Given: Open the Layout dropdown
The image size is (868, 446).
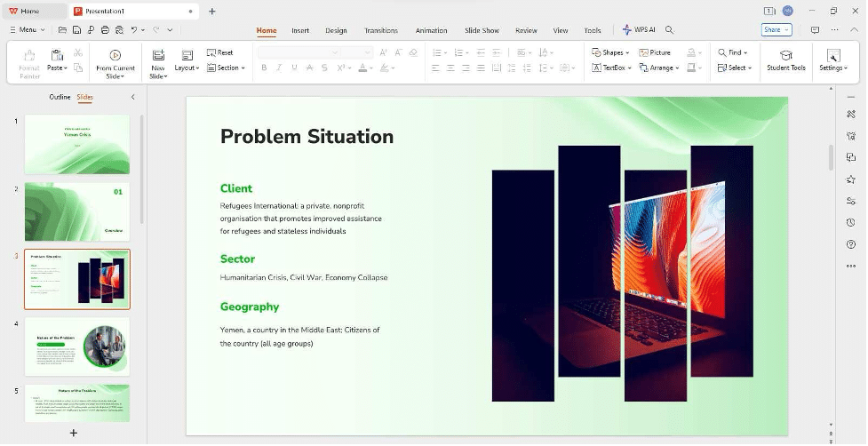Looking at the screenshot, I should tap(187, 61).
